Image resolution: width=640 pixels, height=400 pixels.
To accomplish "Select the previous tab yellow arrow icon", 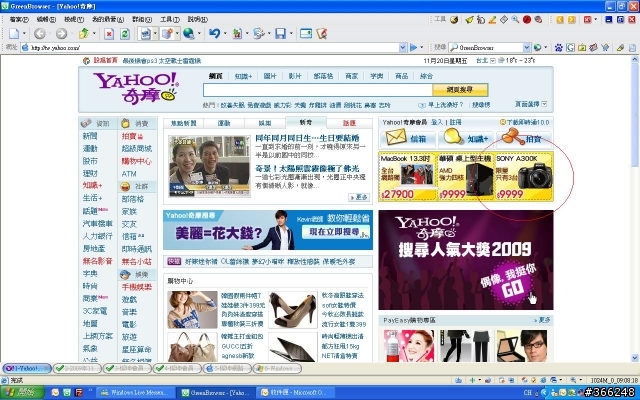I will click(560, 19).
